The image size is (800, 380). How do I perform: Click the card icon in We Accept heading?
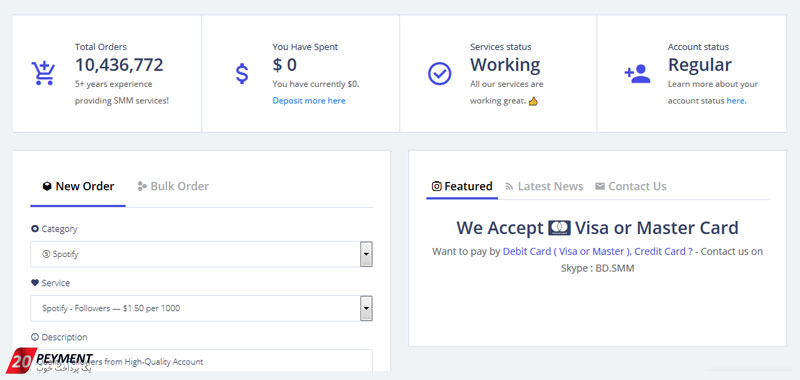click(559, 227)
